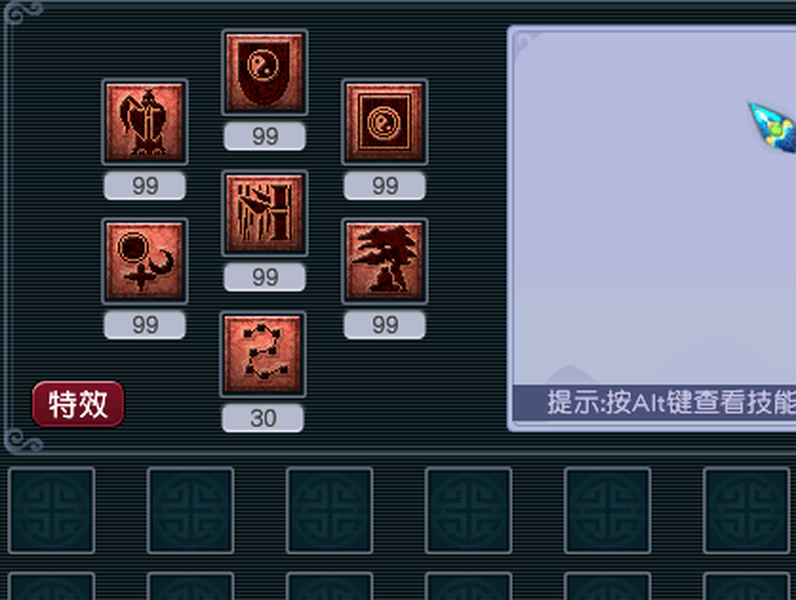Select the yin-yang shield skill icon
This screenshot has width=796, height=600.
coord(264,73)
